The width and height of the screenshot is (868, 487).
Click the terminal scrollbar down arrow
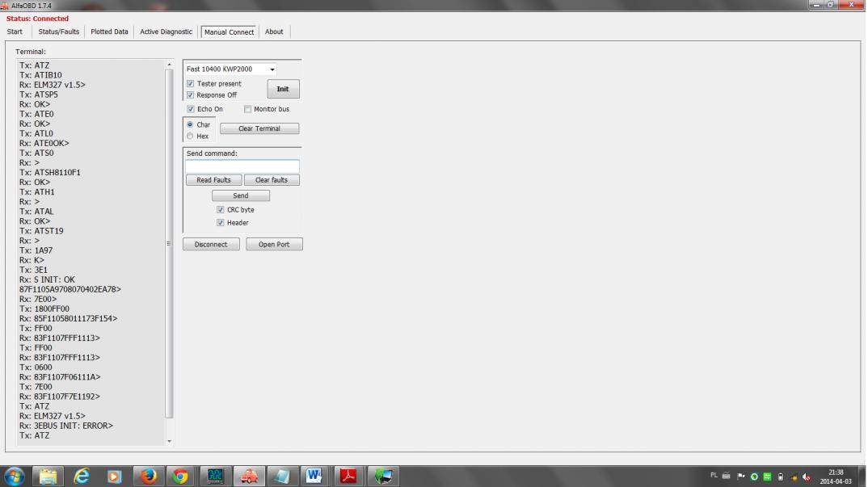[169, 441]
